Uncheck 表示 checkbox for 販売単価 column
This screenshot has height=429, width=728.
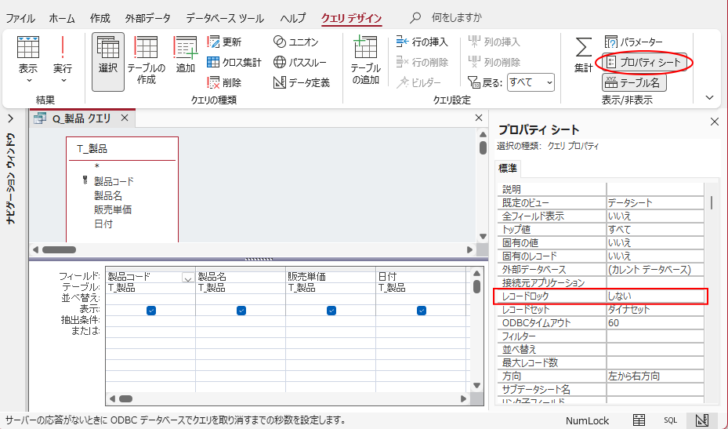point(331,310)
